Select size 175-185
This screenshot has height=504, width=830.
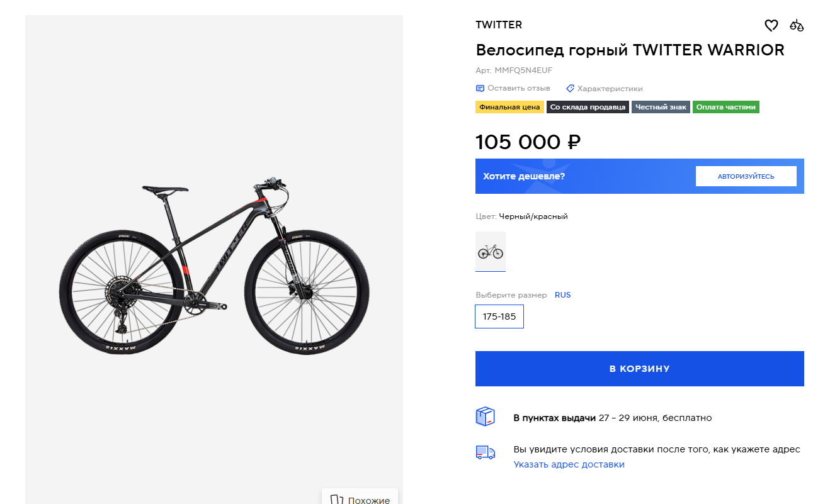tap(499, 316)
